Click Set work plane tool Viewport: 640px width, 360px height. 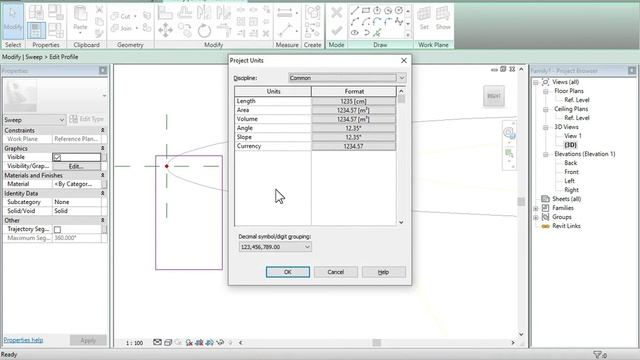424,18
